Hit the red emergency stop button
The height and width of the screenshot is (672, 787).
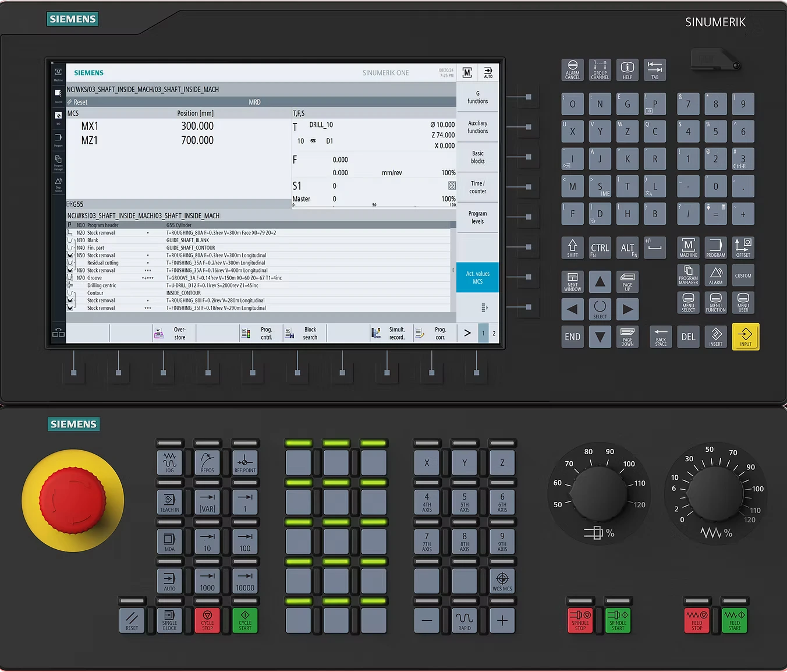tap(73, 500)
